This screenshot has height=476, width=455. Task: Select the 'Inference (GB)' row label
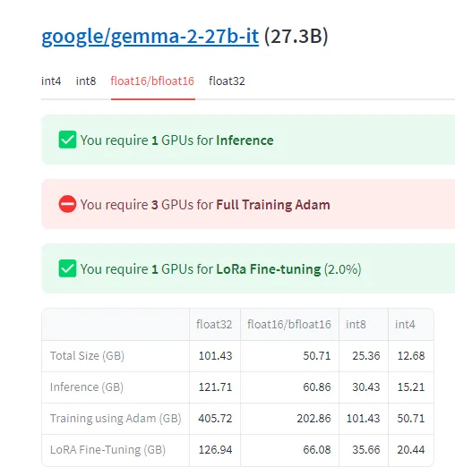tap(87, 387)
